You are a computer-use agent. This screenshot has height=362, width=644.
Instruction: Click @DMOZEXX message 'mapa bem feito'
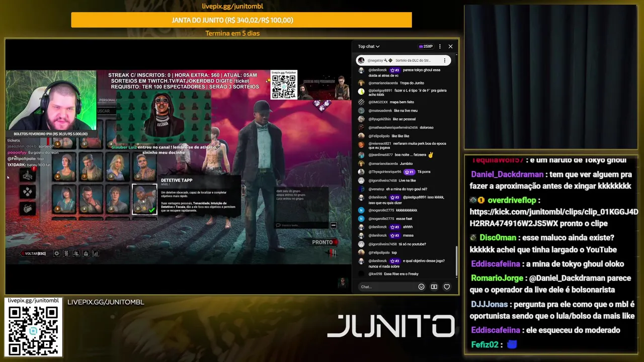point(391,102)
